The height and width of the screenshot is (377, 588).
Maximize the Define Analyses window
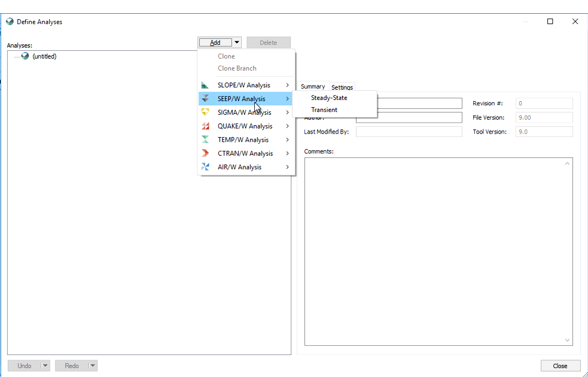[550, 22]
